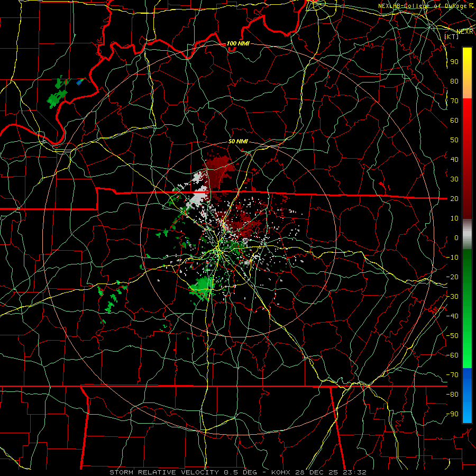This screenshot has height=476, width=476.
Task: Click the -40 value on the velocity scale
Action: 452,316
